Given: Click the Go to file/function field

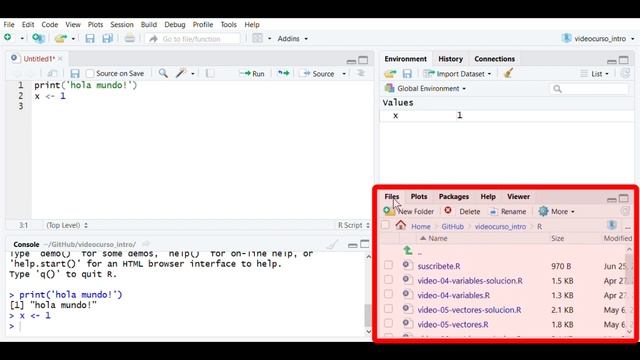Looking at the screenshot, I should pos(193,39).
